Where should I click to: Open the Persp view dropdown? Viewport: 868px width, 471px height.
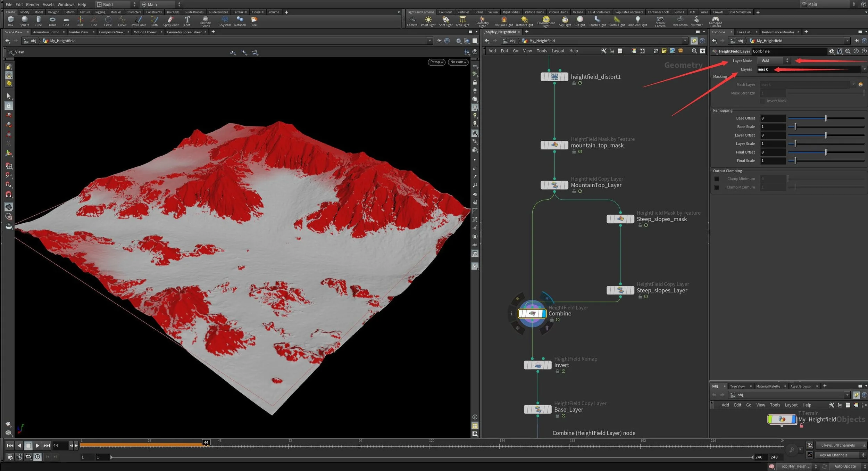(436, 62)
